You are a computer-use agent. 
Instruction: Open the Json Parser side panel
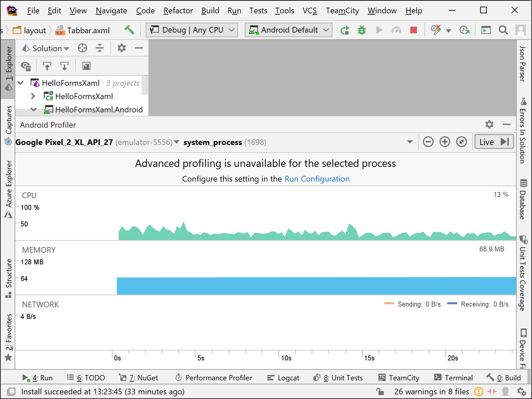[x=523, y=64]
